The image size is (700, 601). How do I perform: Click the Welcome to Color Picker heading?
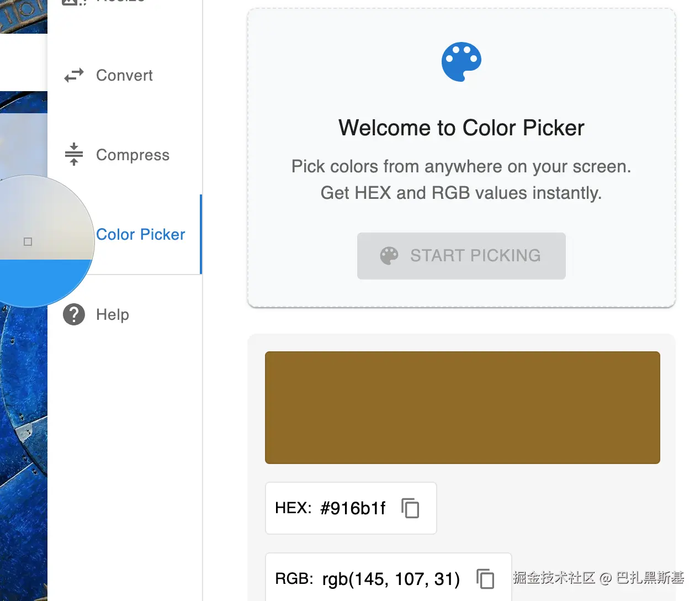click(462, 128)
